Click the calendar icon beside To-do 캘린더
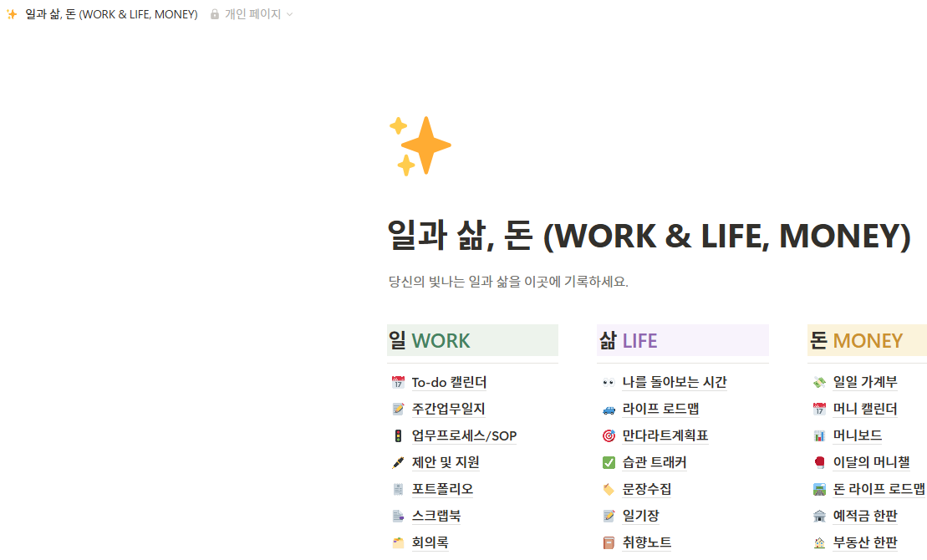Screen dimensions: 927x560 click(x=398, y=383)
